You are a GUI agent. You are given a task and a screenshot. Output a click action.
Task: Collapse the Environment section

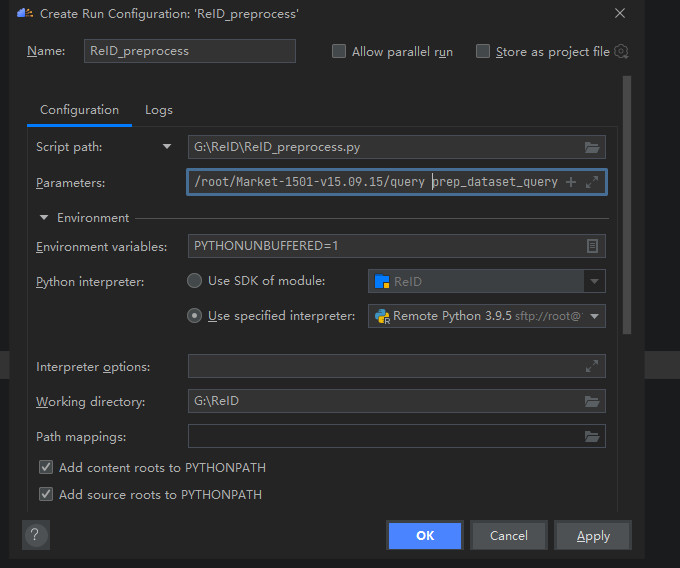point(44,217)
